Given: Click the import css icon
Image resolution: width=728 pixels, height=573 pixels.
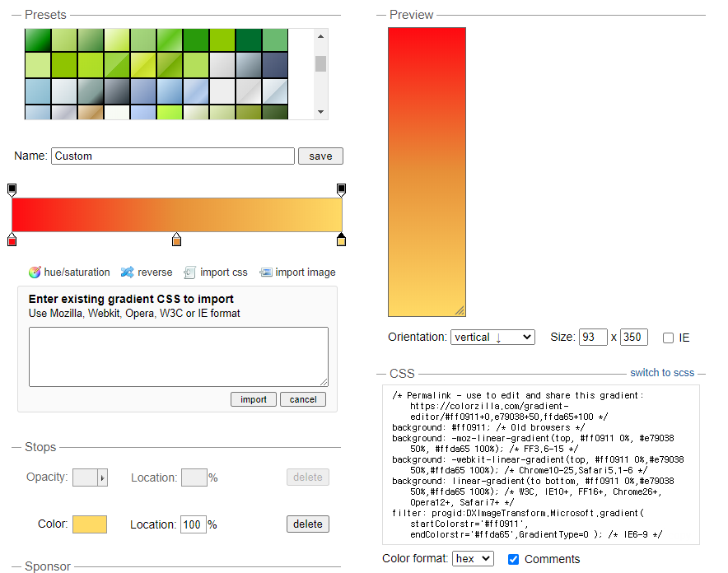Looking at the screenshot, I should [189, 273].
